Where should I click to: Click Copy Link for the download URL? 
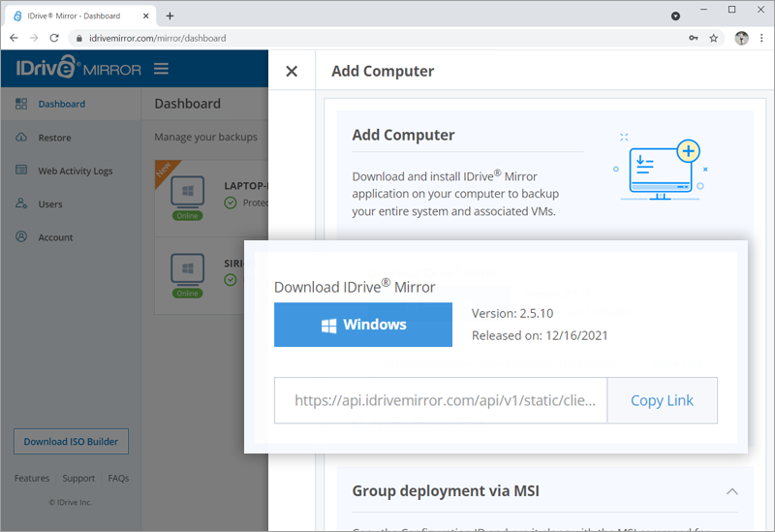662,400
